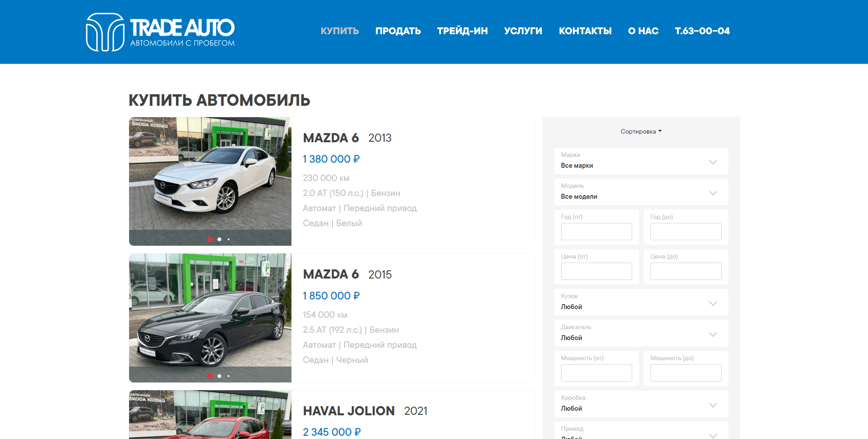The image size is (868, 439).
Task: Open the ТРЕЙД-ИН section
Action: (462, 31)
